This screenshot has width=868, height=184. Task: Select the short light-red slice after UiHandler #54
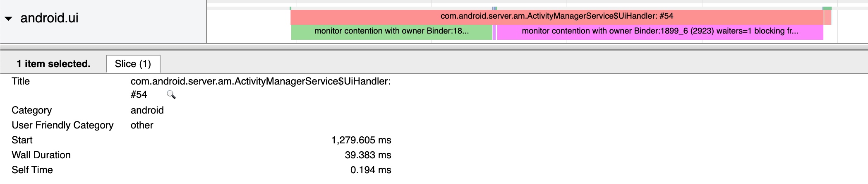(x=827, y=17)
